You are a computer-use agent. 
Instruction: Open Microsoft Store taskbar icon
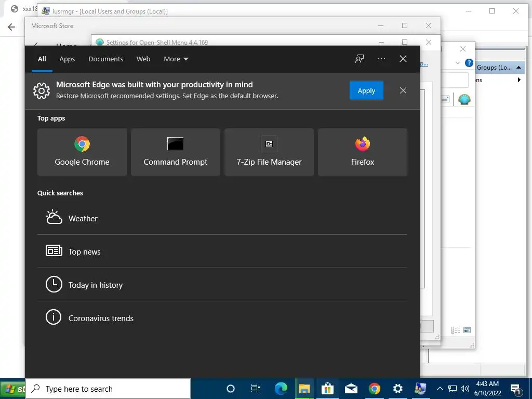click(327, 389)
